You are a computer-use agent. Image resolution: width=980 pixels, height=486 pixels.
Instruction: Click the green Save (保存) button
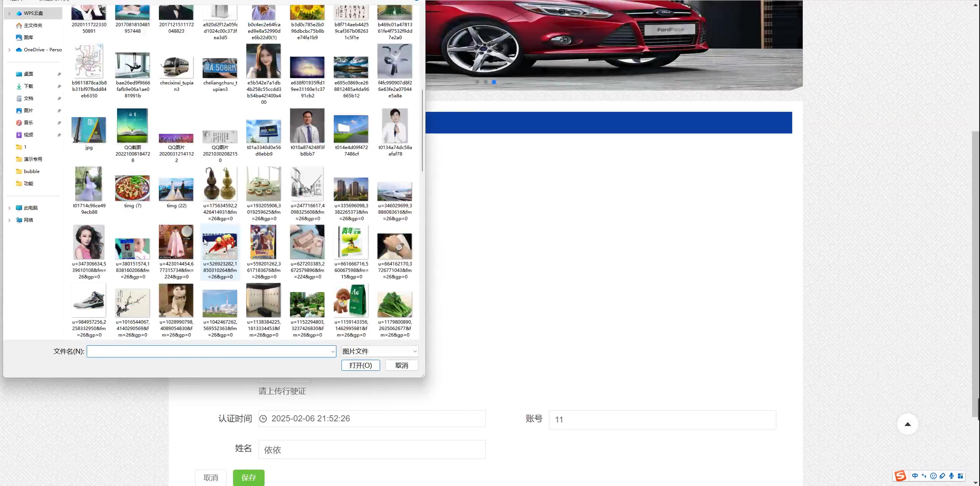click(x=248, y=478)
